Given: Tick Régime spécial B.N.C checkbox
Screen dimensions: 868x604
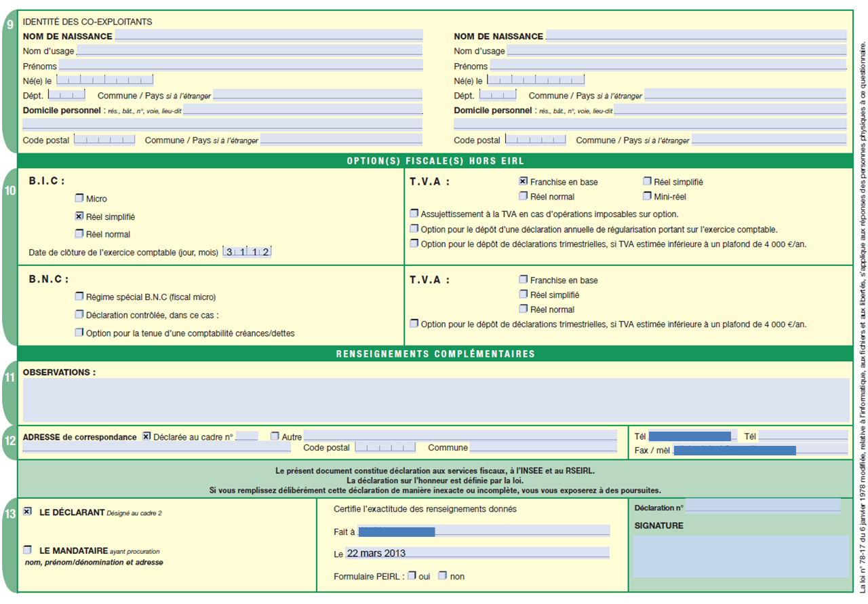Looking at the screenshot, I should point(79,297).
